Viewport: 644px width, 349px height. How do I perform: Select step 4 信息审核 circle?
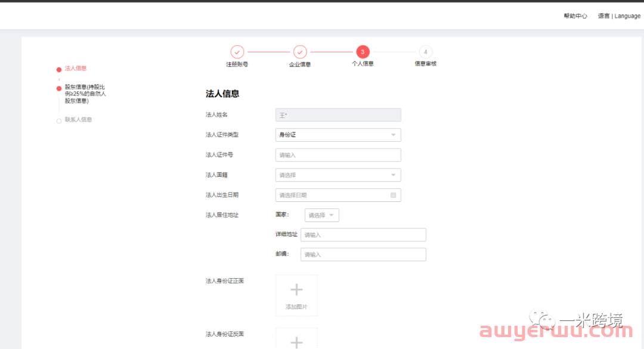tap(425, 52)
